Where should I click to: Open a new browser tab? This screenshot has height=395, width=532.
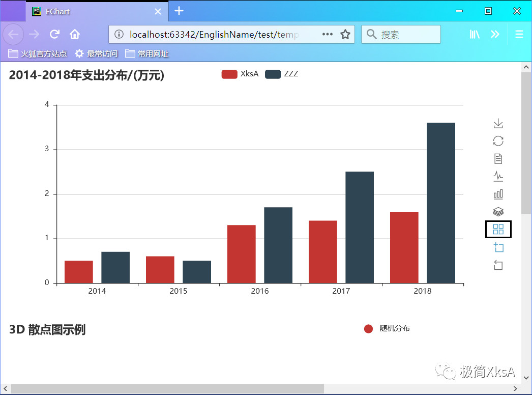tap(179, 10)
